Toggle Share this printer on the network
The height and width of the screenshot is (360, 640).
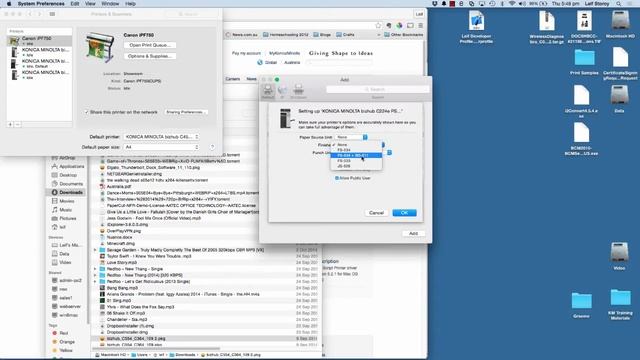(x=87, y=112)
